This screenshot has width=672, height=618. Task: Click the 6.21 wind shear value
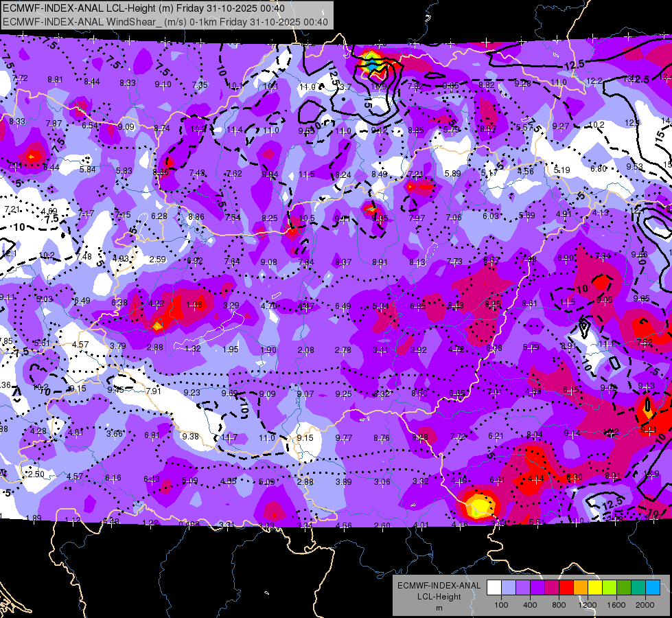pyautogui.click(x=496, y=436)
